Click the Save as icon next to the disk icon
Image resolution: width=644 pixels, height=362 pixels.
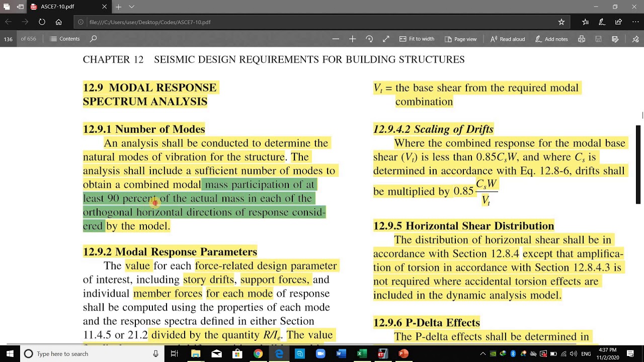pyautogui.click(x=615, y=39)
